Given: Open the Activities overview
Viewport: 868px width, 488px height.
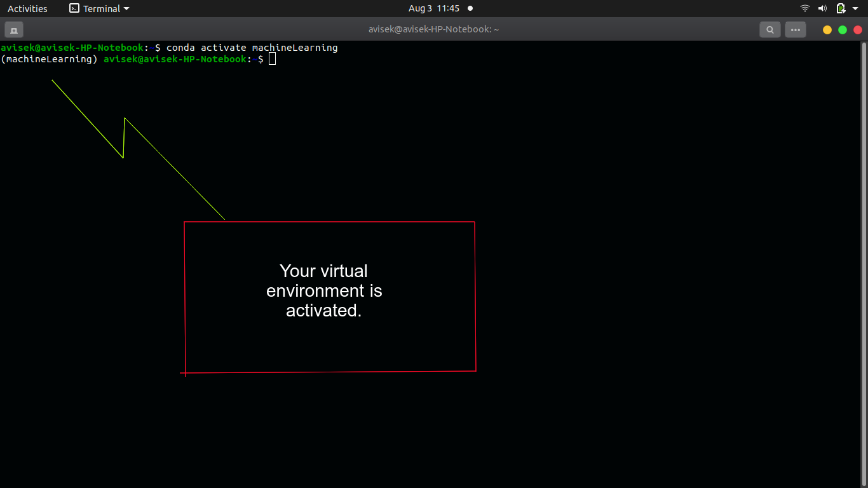Looking at the screenshot, I should pos(27,8).
